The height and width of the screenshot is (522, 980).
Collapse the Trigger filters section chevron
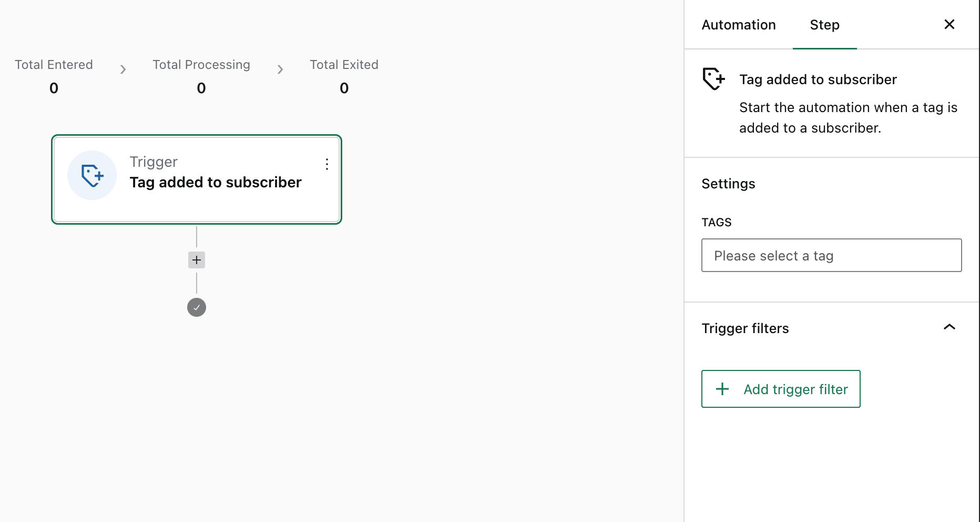tap(949, 327)
